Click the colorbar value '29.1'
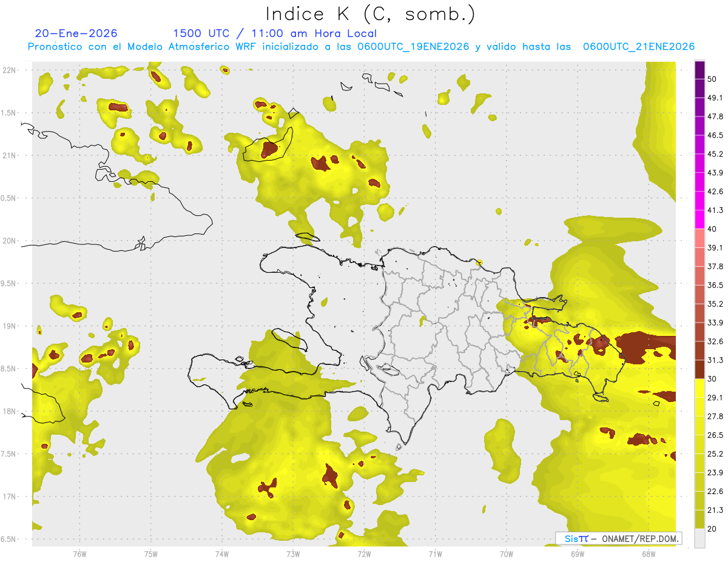Screen dimensions: 728x562 [715, 398]
